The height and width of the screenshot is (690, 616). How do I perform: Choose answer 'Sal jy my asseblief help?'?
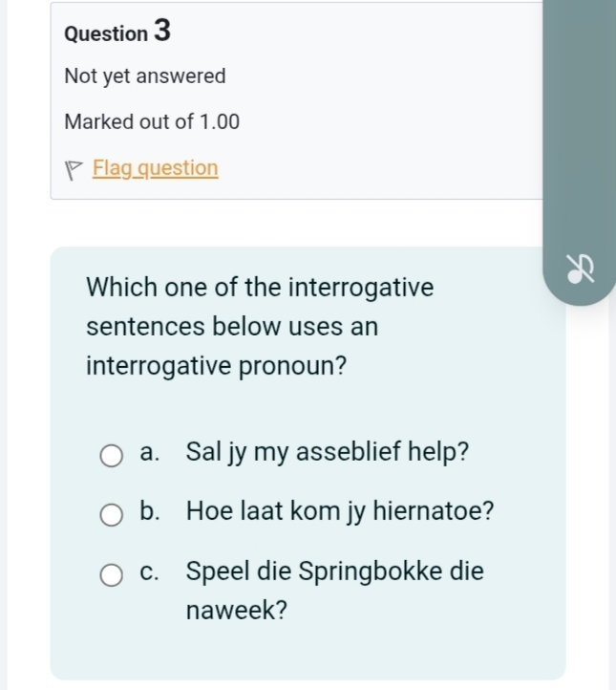328,452
